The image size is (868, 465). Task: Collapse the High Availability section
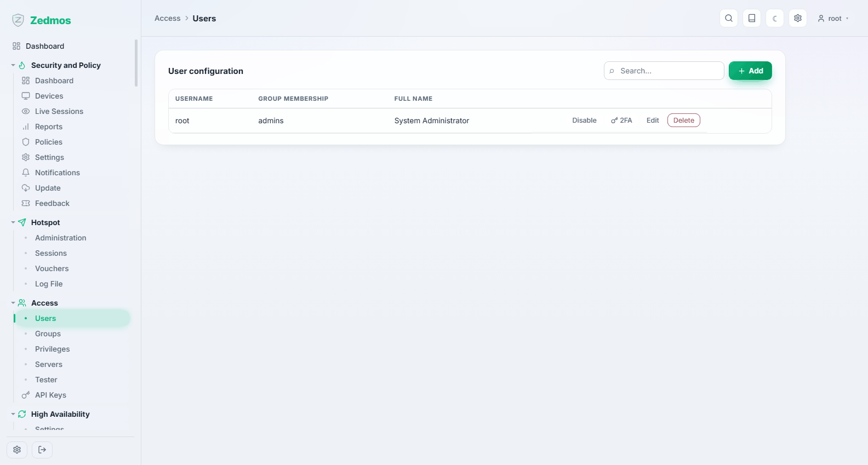pyautogui.click(x=13, y=414)
